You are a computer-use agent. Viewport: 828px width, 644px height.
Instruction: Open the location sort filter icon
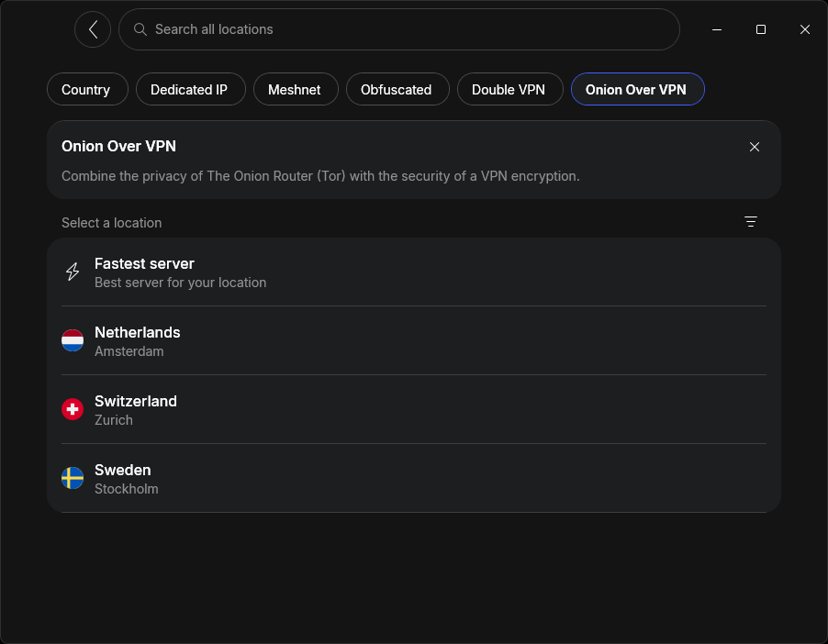(750, 222)
